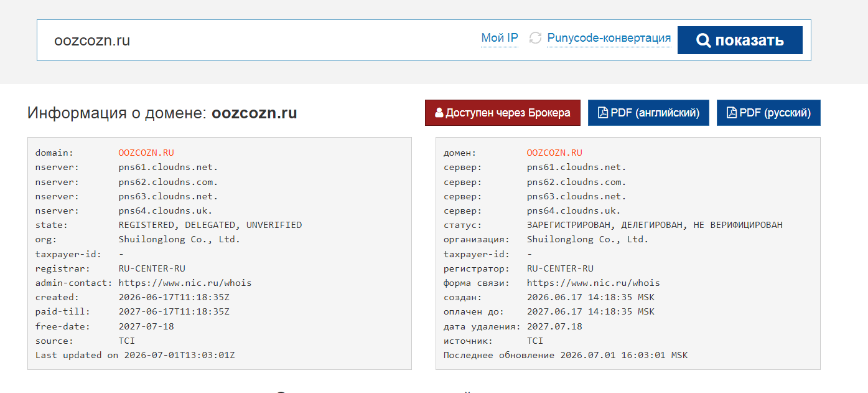Click the refresh arrows icon beside Punycode-конвертация
The image size is (868, 393).
point(535,38)
